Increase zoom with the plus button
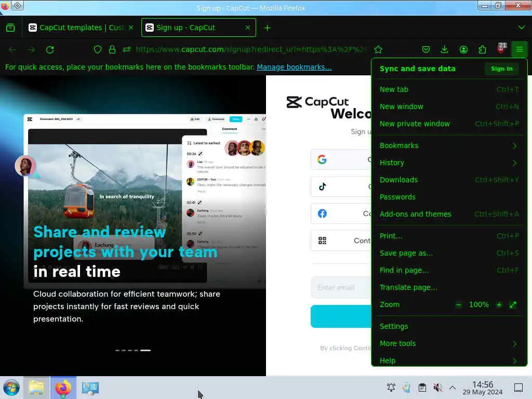This screenshot has height=399, width=532. (499, 304)
